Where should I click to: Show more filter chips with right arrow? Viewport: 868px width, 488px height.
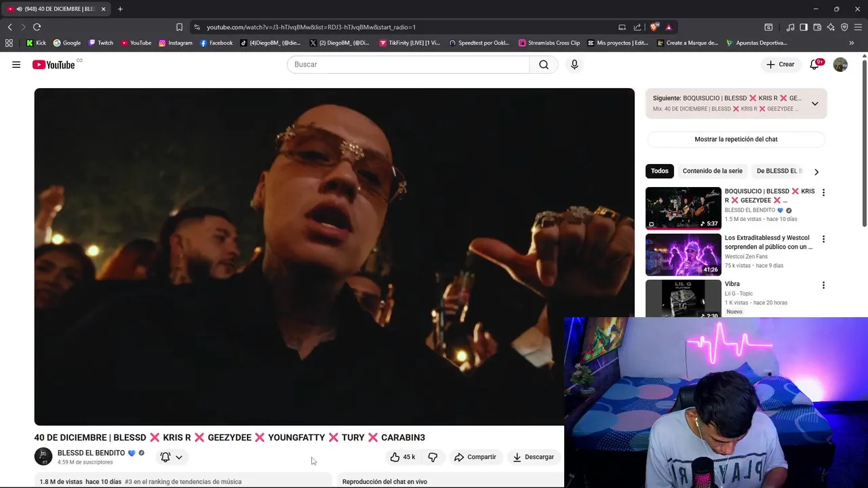816,171
